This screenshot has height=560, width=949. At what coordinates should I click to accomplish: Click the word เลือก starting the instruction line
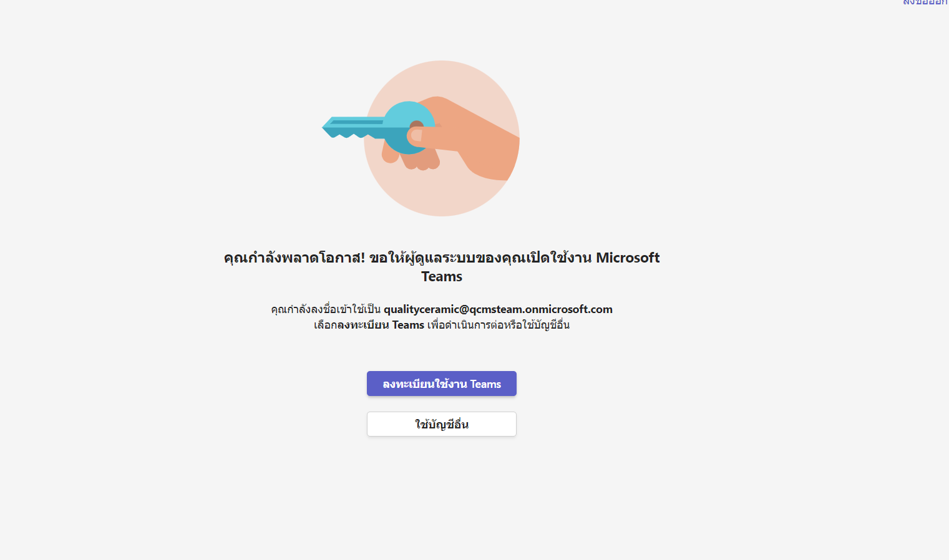point(325,325)
